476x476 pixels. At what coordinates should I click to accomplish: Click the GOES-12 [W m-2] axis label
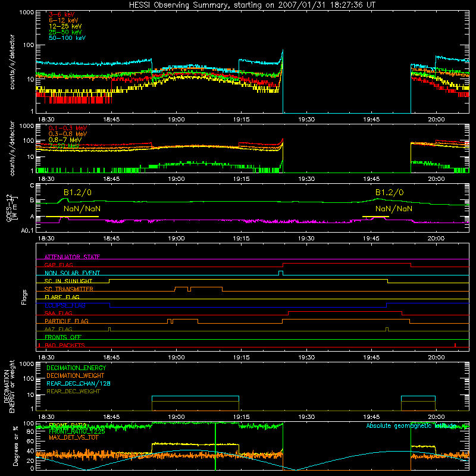[x=12, y=208]
